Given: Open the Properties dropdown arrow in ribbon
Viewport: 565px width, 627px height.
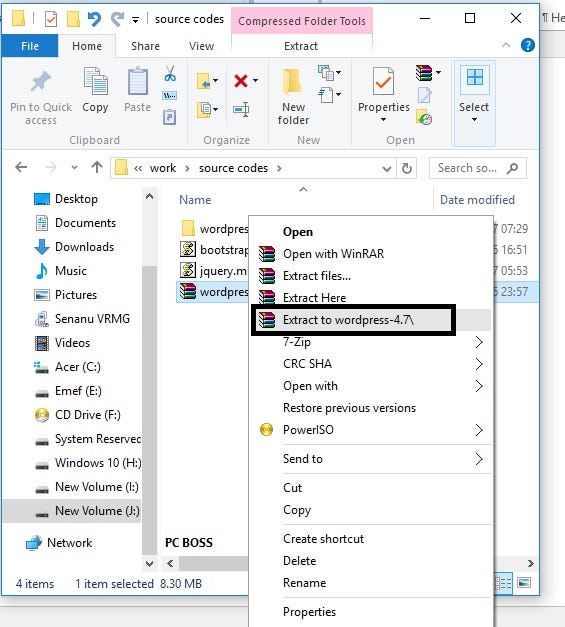Looking at the screenshot, I should click(383, 120).
